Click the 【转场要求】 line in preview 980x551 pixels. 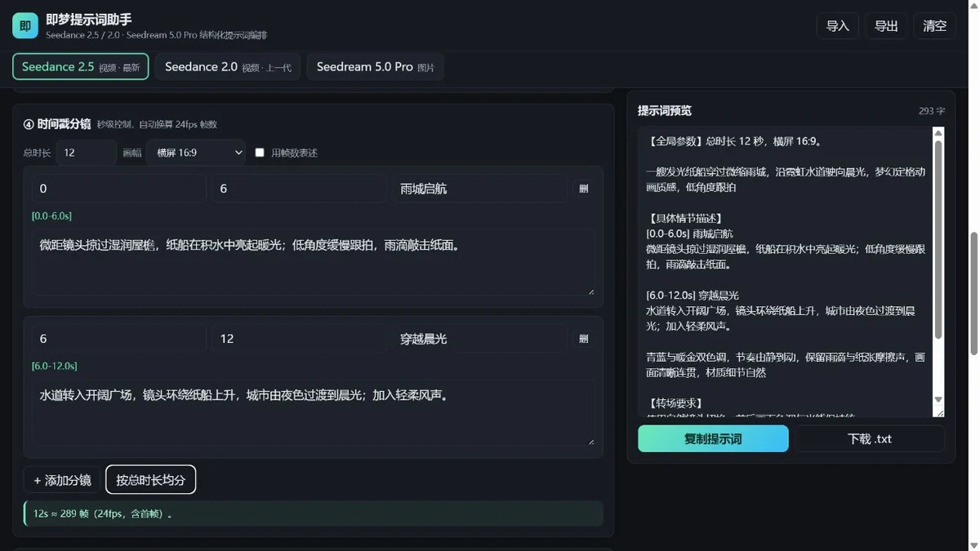(x=675, y=403)
